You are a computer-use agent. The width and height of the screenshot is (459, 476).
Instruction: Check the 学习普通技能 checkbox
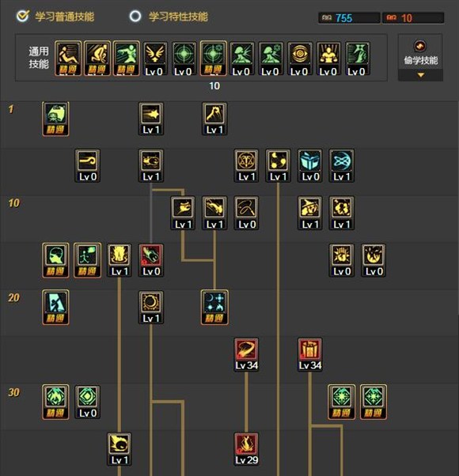[23, 16]
